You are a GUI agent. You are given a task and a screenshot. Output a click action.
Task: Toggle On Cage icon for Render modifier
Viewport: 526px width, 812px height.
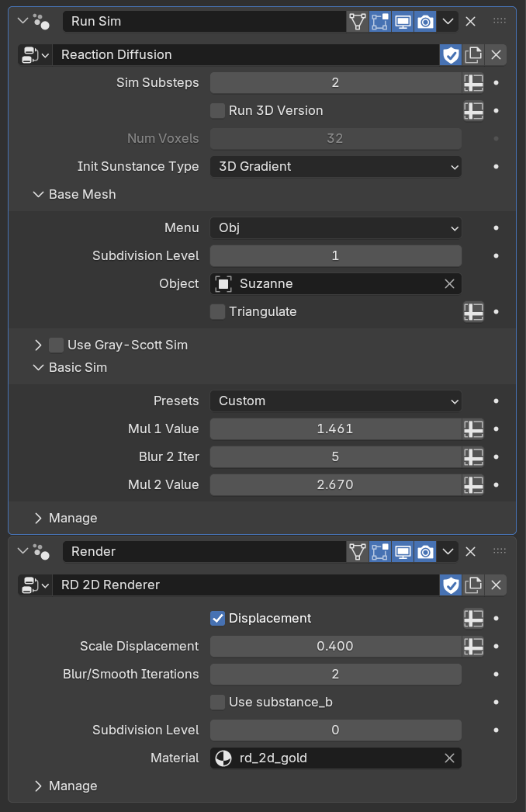[x=357, y=551]
